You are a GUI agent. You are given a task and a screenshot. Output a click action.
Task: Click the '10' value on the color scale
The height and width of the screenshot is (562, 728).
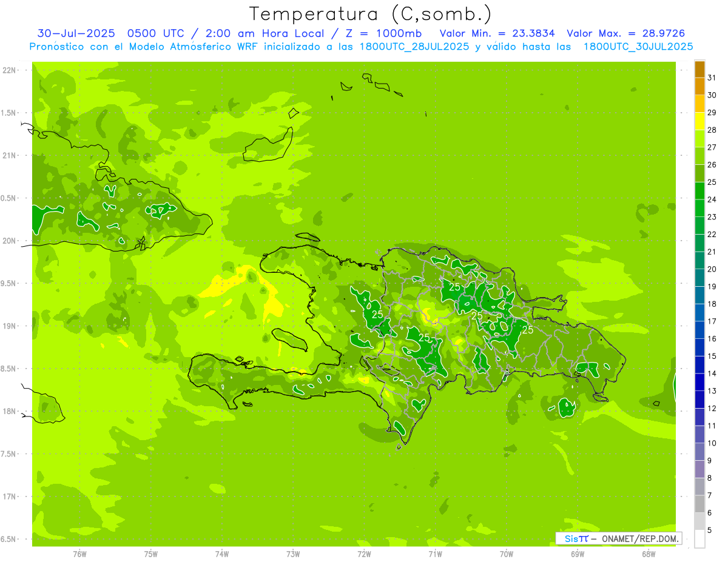point(712,443)
